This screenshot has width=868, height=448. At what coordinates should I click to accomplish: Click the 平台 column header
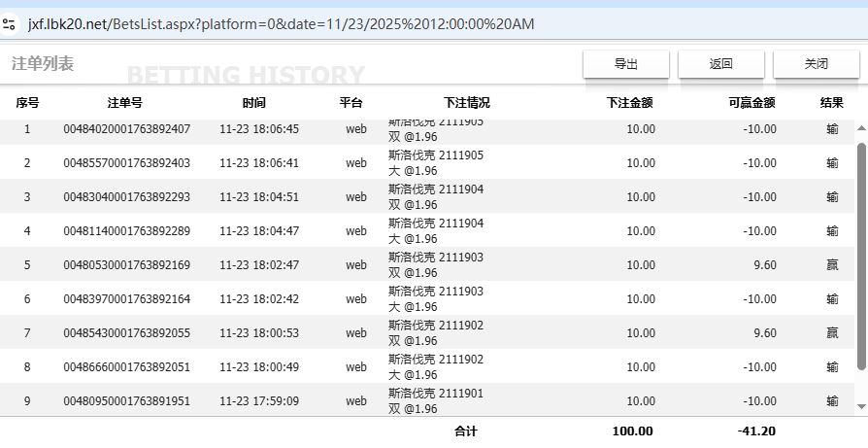(x=351, y=103)
